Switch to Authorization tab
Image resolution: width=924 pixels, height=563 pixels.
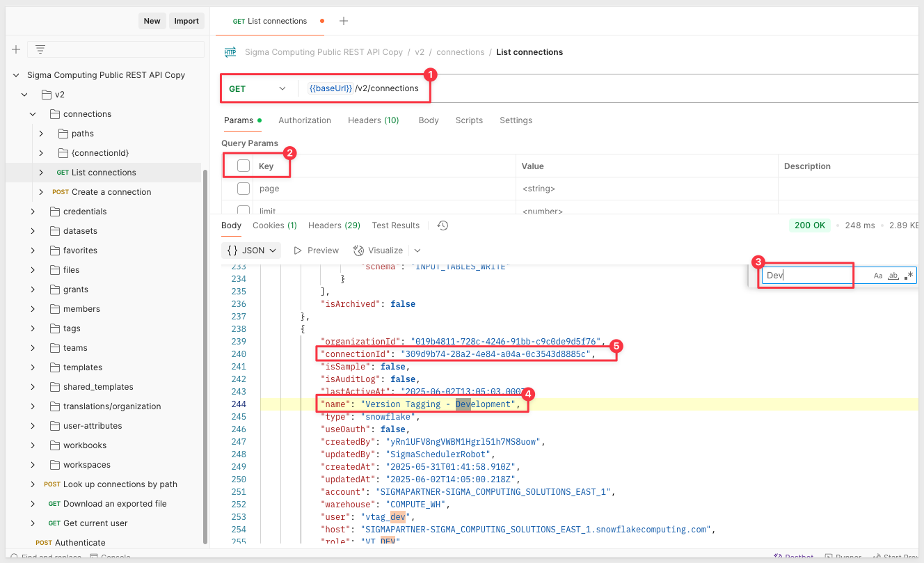[305, 120]
